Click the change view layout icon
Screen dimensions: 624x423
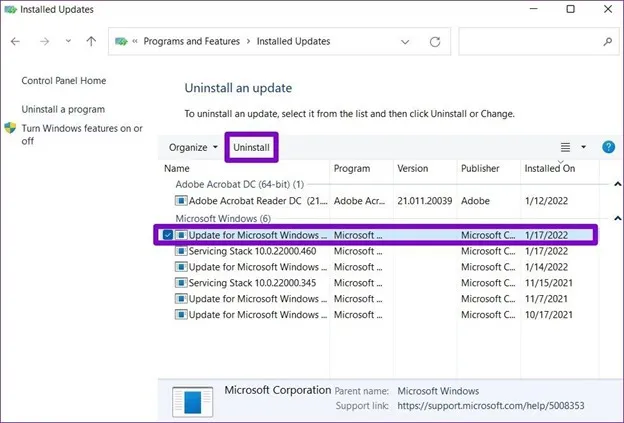click(565, 147)
